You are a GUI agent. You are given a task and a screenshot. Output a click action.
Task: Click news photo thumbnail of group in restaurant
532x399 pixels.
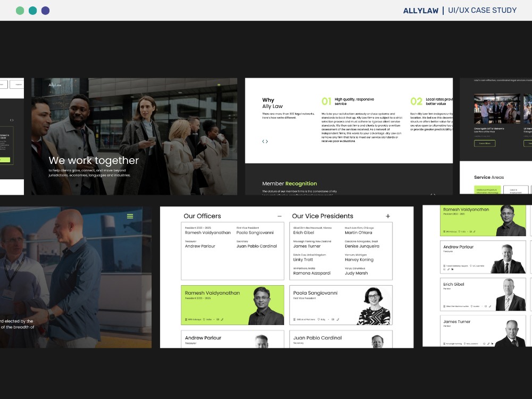tap(497, 109)
